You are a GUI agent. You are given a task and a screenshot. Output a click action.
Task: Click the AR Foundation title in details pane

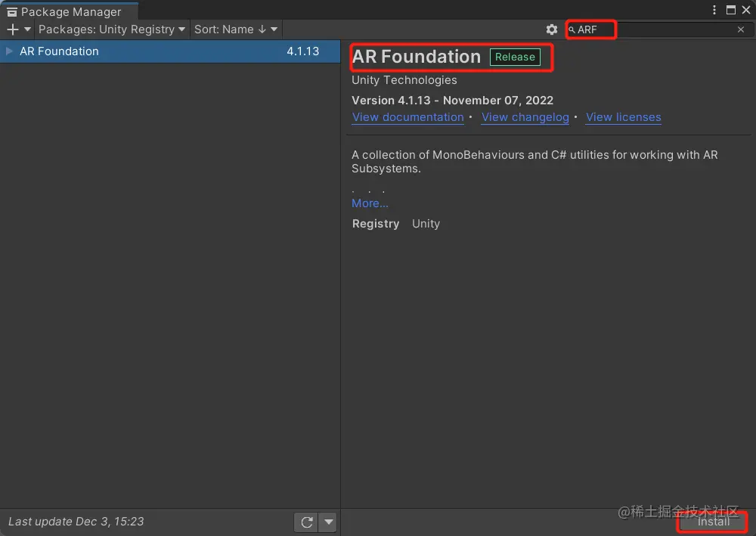click(416, 57)
